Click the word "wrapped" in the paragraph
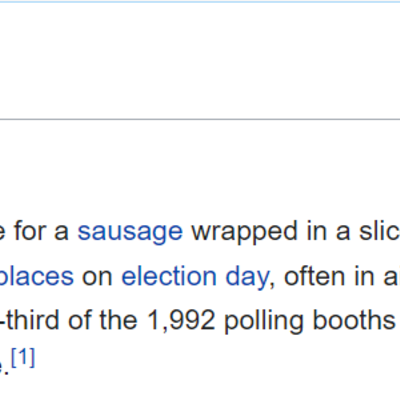This screenshot has width=400, height=400. click(244, 232)
